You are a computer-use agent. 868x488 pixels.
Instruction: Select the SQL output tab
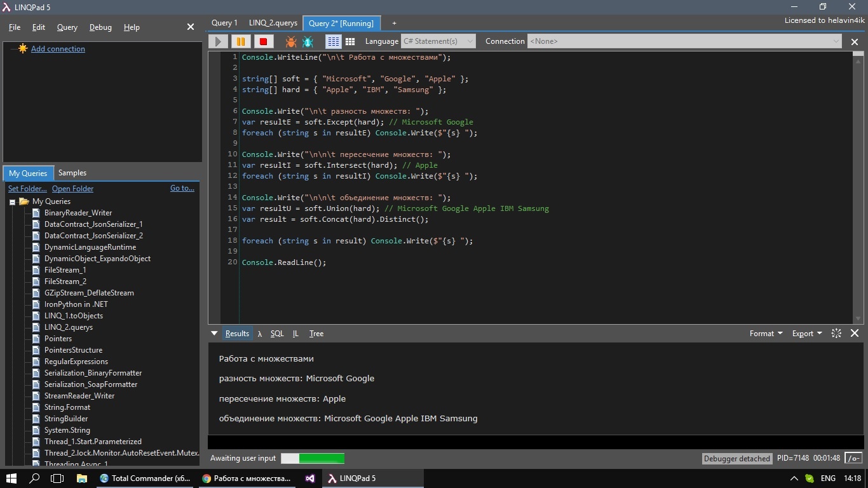pos(277,334)
